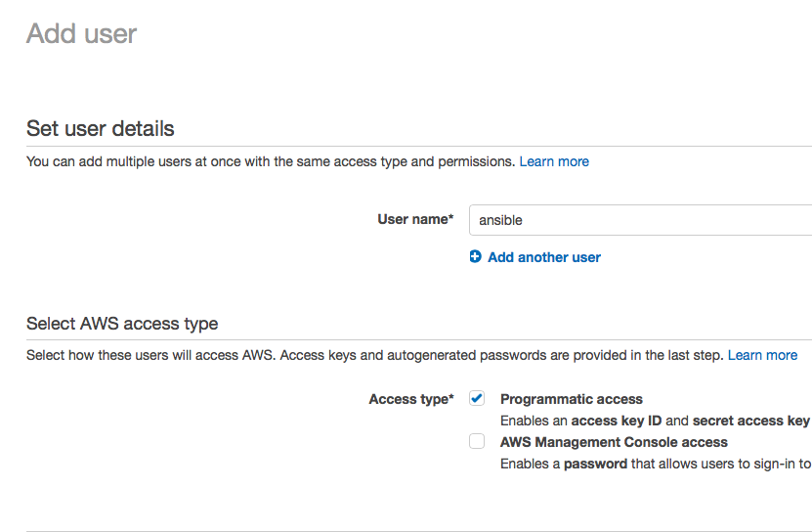Screen dimensions: 812x532
Task: Click the bold 'secret access key' text
Action: click(x=750, y=421)
